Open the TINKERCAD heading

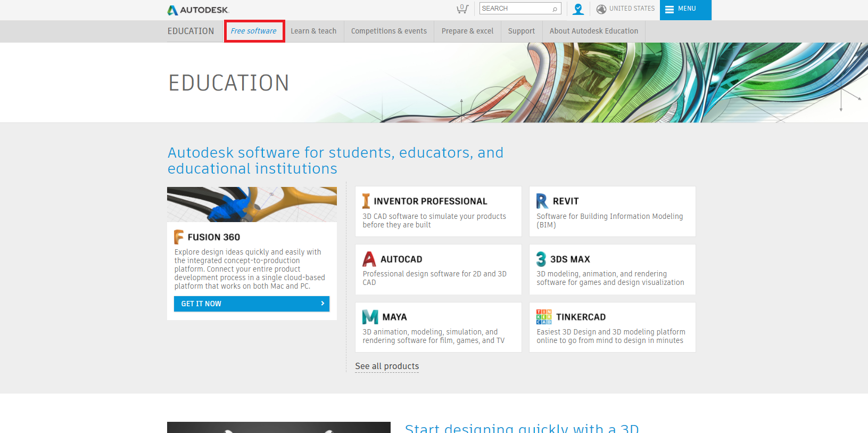tap(581, 317)
